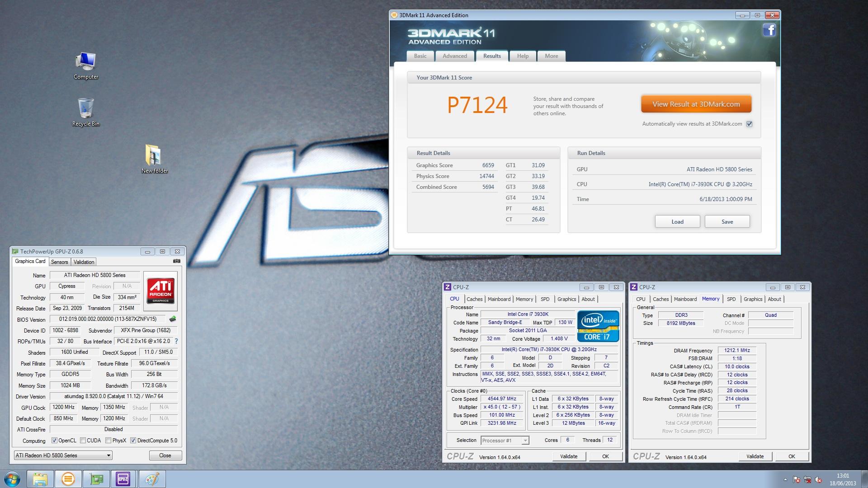Click the CPU-Z taskbar icon
The height and width of the screenshot is (488, 868).
[x=123, y=479]
